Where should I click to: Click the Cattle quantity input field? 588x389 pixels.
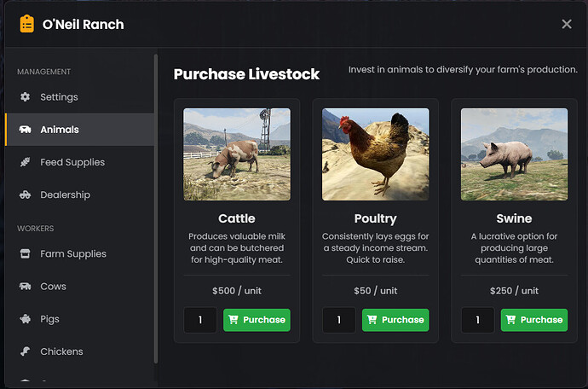click(x=200, y=320)
